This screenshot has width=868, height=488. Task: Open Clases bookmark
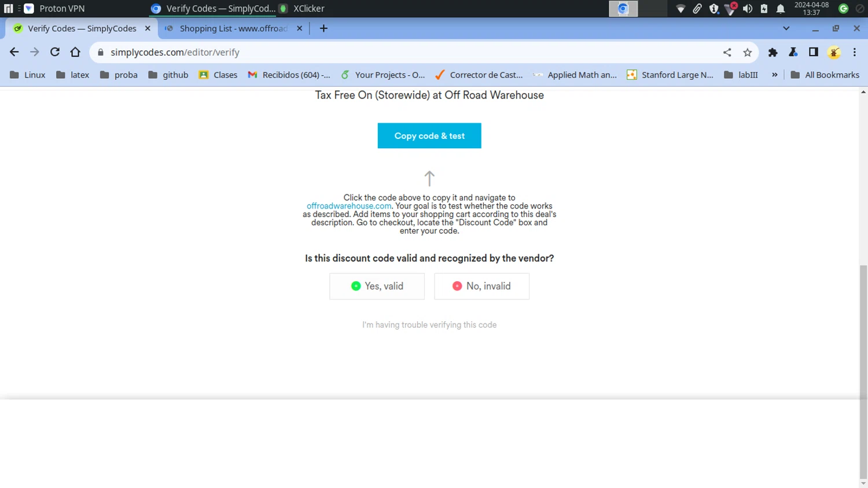click(x=218, y=75)
